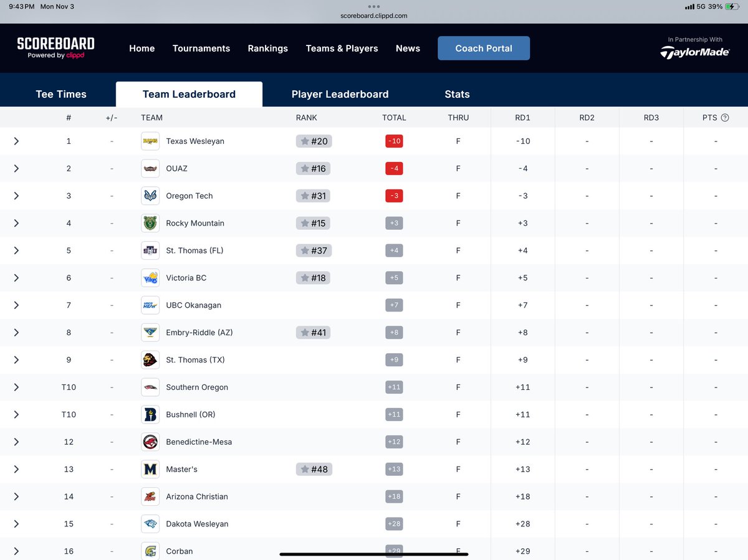Click the Rocky Mountain bear logo

(x=150, y=224)
